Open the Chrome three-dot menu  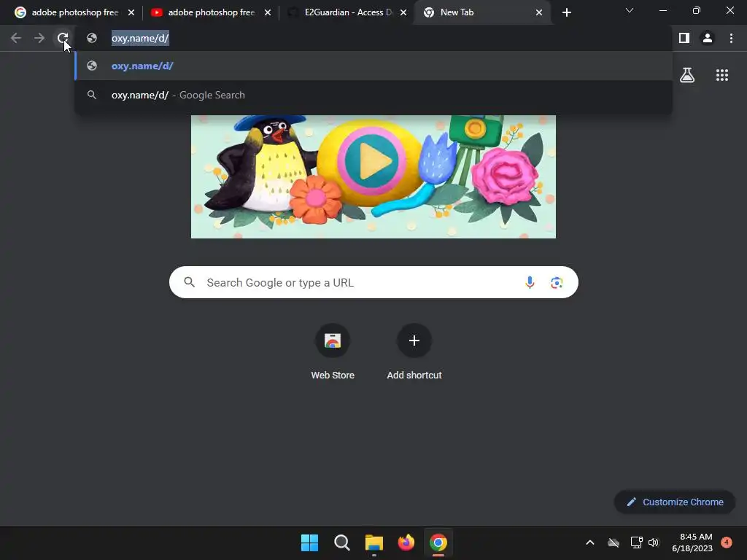point(731,38)
